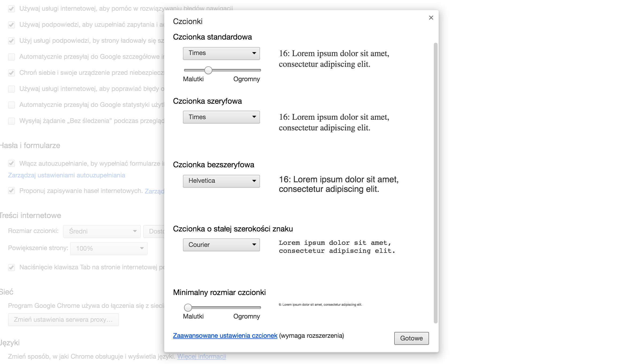The image size is (628, 364).
Task: Toggle 'Naciśnięcie klawisza Tab' checkbox
Action: [x=12, y=268]
